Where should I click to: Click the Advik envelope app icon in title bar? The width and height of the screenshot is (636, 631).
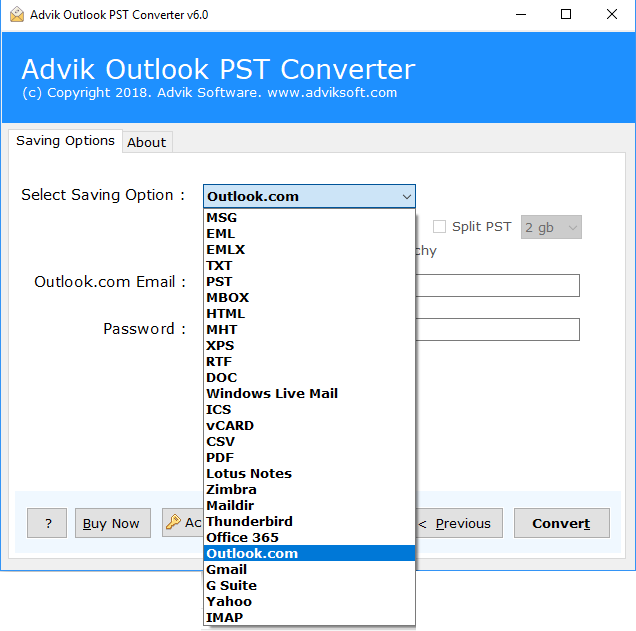click(x=17, y=15)
